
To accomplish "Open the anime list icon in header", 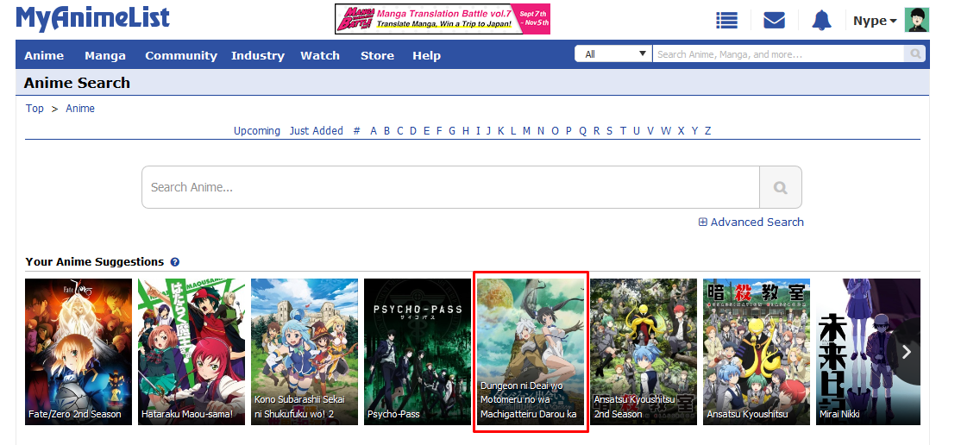I will click(726, 21).
